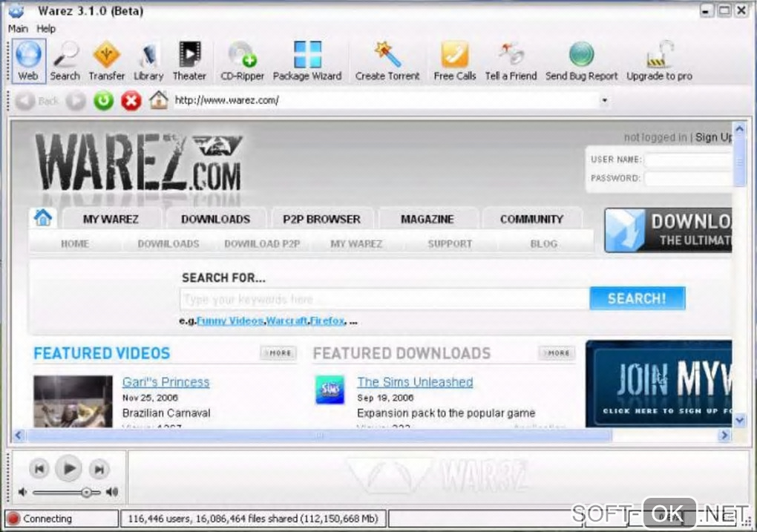Click the red Connecting status indicator
The image size is (757, 532).
pyautogui.click(x=13, y=519)
